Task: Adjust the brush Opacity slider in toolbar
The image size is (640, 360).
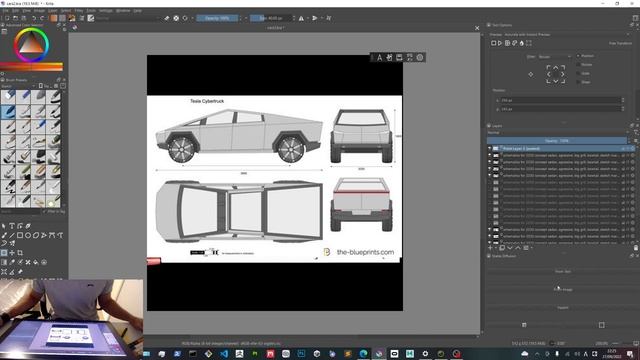Action: pos(217,18)
